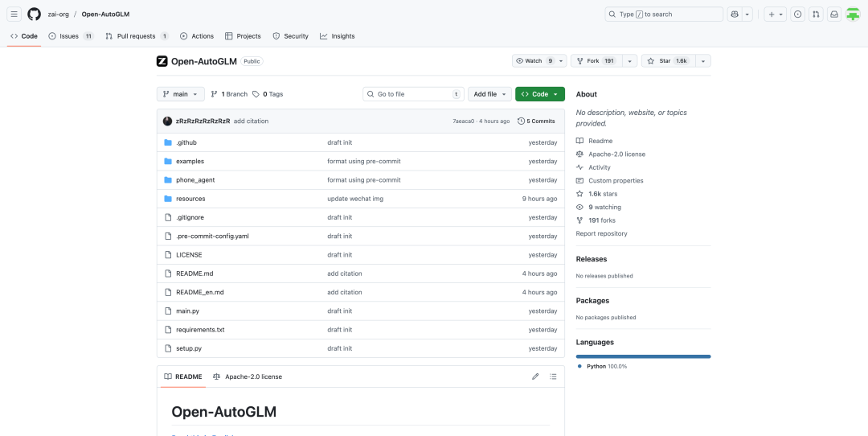Viewport: 868px width, 436px height.
Task: Click the pull requests icon in header
Action: pyautogui.click(x=816, y=14)
